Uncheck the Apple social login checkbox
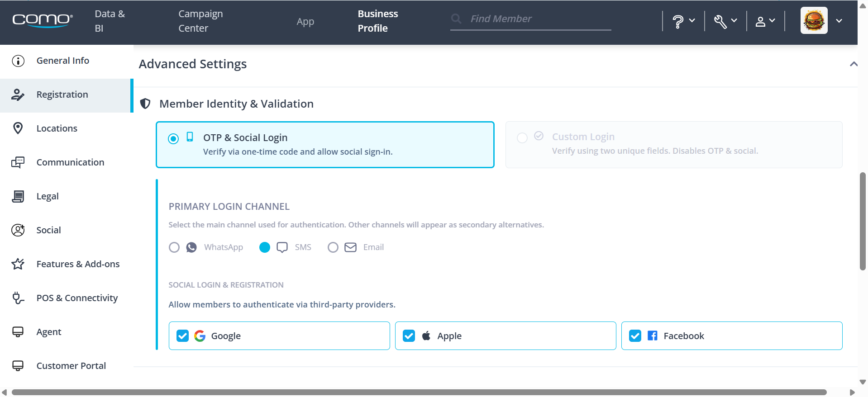 point(409,336)
